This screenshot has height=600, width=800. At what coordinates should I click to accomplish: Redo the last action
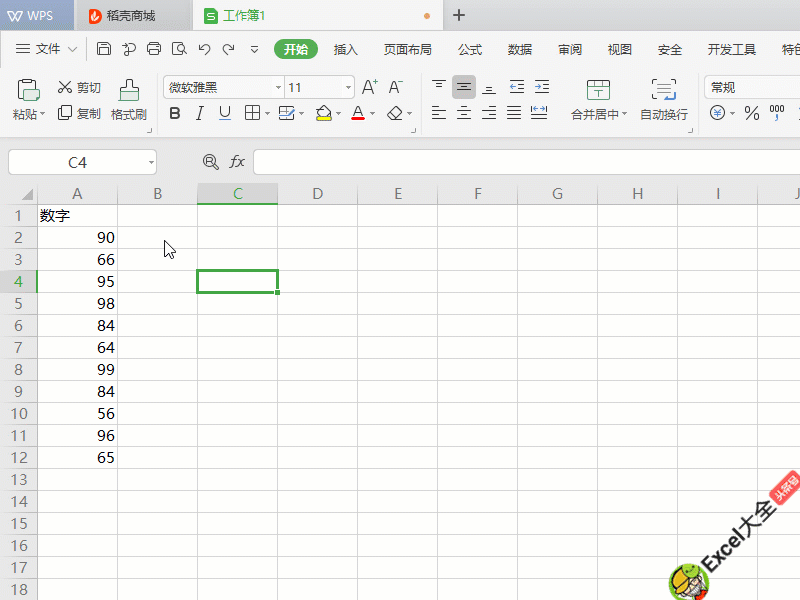[228, 49]
